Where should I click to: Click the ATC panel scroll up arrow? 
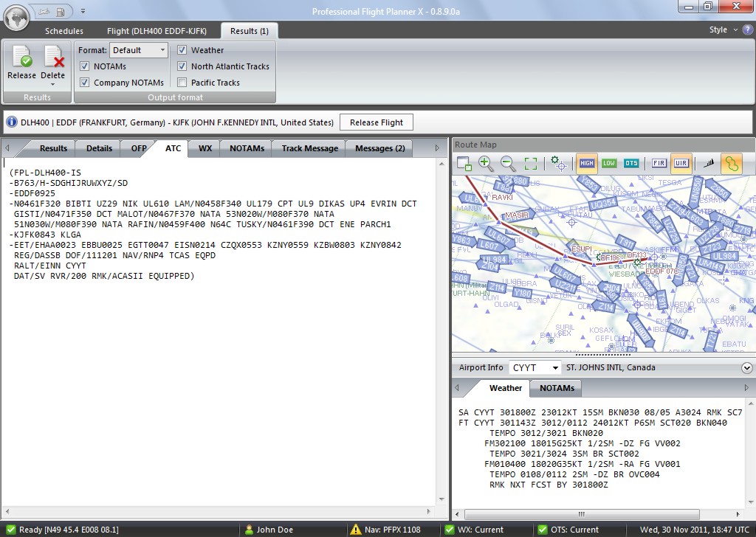(441, 164)
